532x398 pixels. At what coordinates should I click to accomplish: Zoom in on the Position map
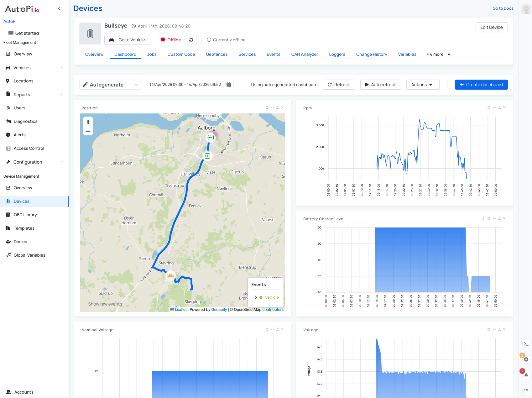pos(88,122)
